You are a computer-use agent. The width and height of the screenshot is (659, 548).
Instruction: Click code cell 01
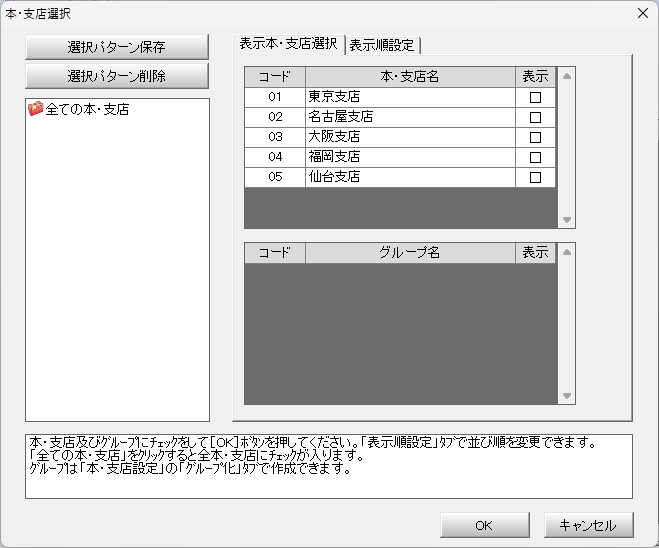pos(275,97)
